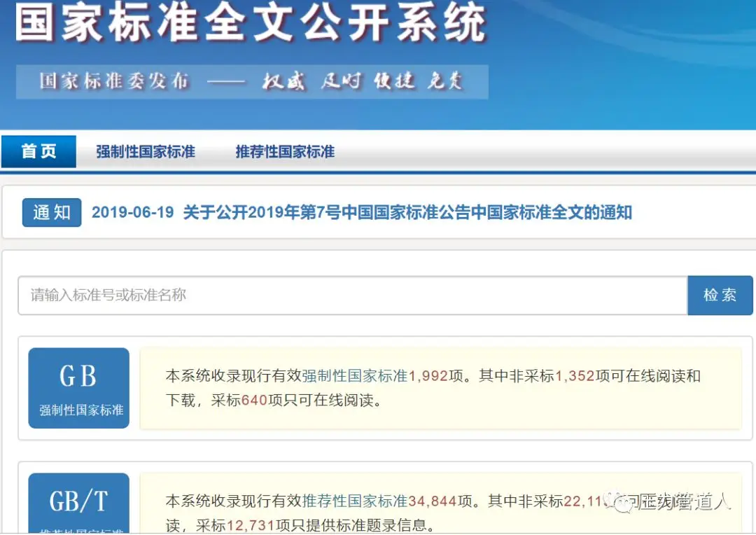
Task: Follow the 强制性国家标准 link in GB description
Action: click(x=355, y=376)
